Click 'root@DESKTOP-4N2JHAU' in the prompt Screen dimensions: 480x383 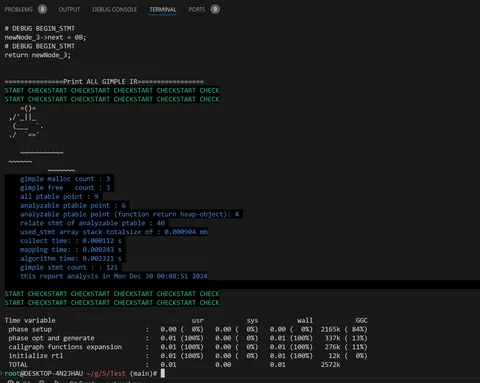[x=44, y=373]
